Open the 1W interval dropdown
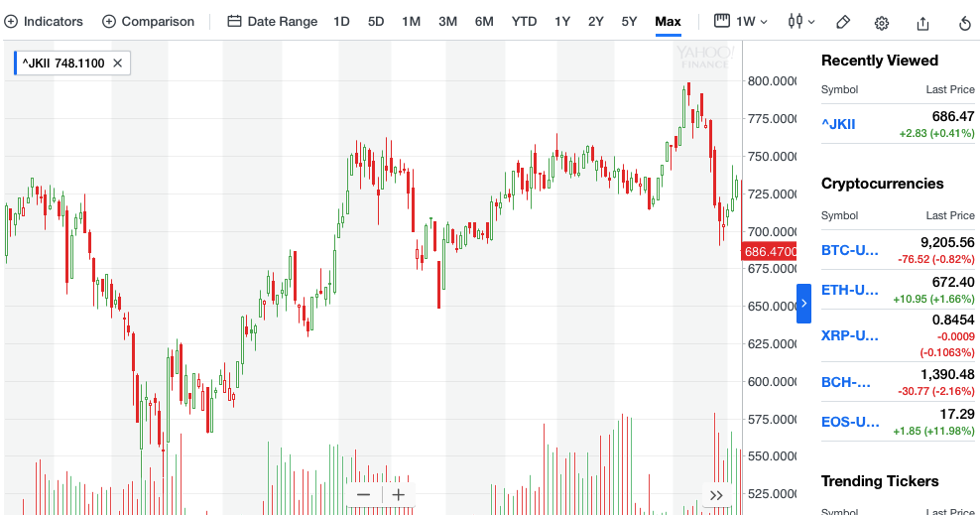This screenshot has width=980, height=515. point(741,21)
